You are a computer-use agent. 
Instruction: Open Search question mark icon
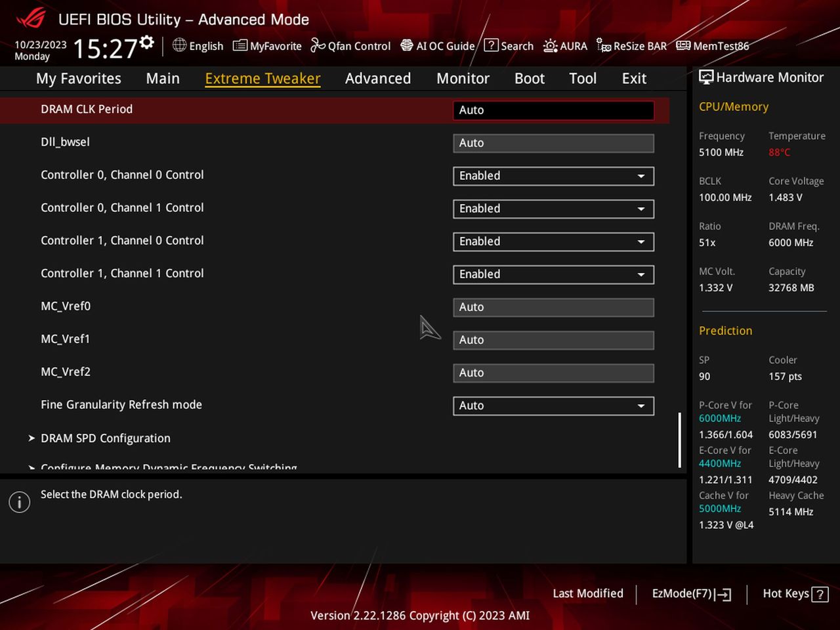tap(491, 45)
